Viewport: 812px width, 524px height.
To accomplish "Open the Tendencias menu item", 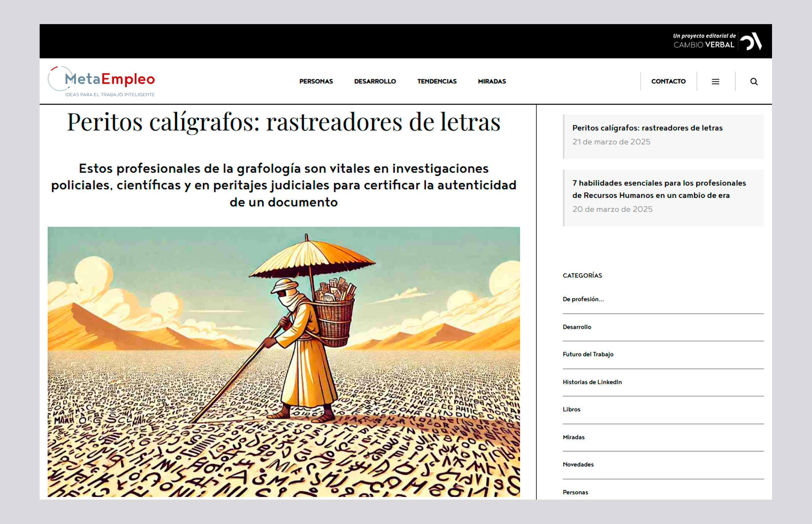I will (x=437, y=81).
